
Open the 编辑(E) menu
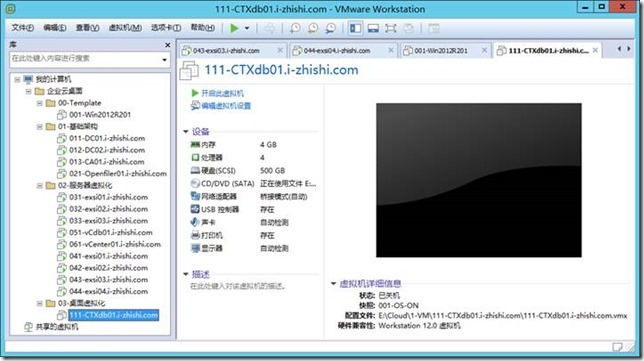[x=55, y=28]
